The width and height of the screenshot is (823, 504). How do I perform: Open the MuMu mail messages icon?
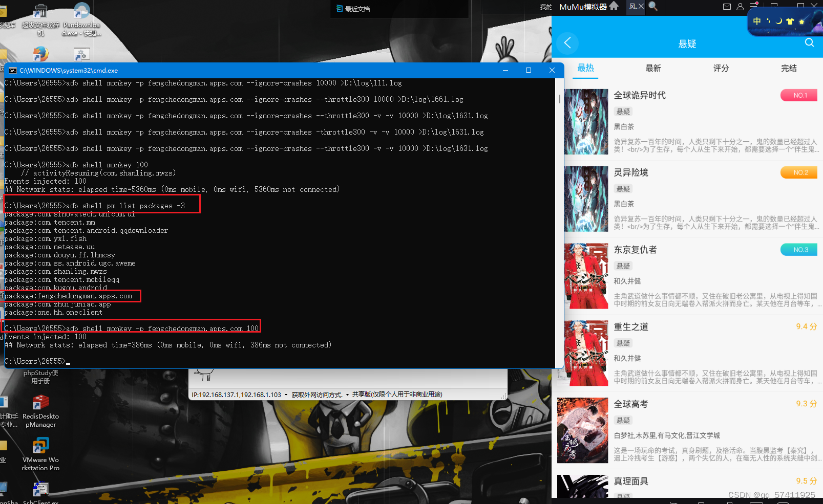(x=727, y=7)
